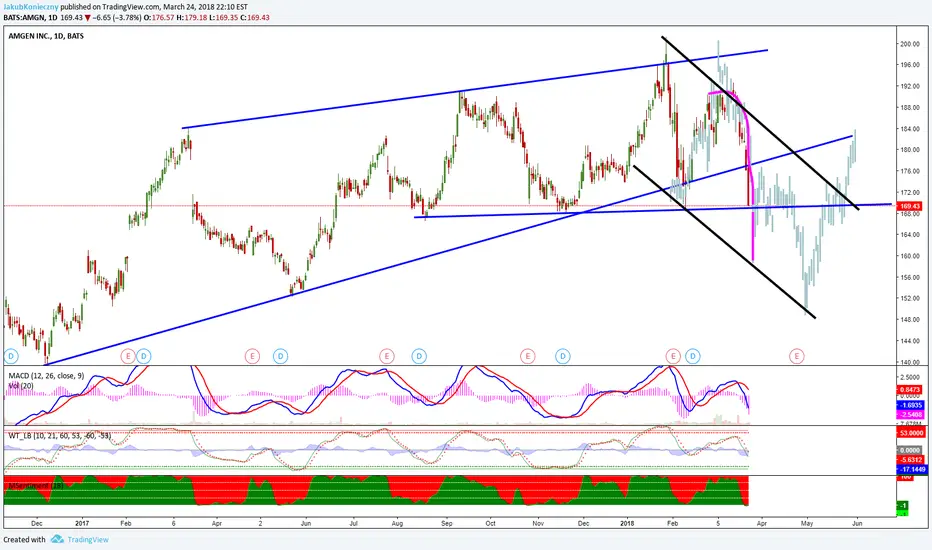Click the 148.00 price axis label
The width and height of the screenshot is (932, 550).
tap(909, 320)
